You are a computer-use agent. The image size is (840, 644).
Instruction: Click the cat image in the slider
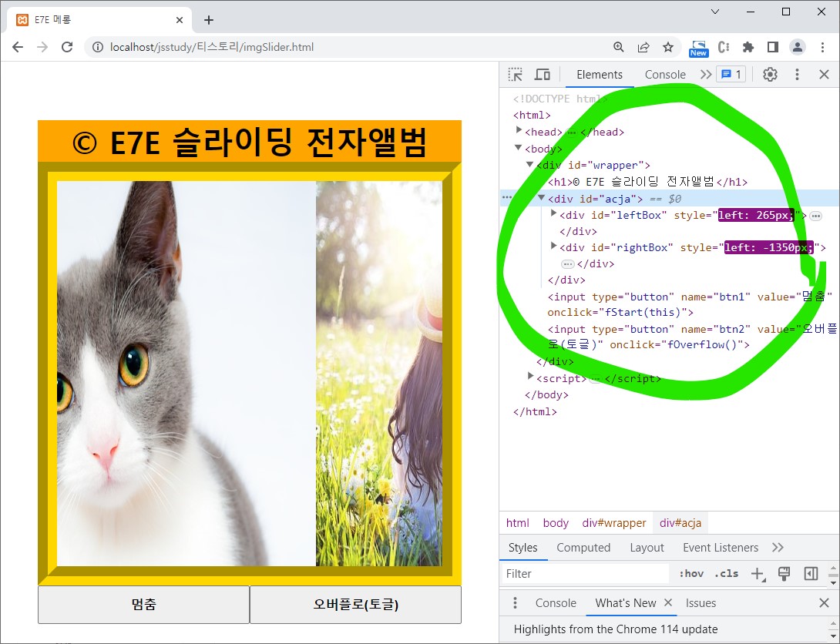(x=186, y=374)
